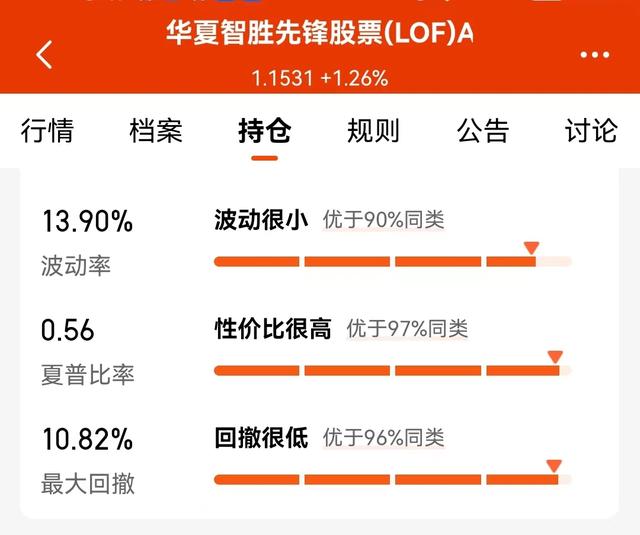Click the max drawdown triangle marker
Viewport: 640px width, 535px height.
click(x=554, y=466)
